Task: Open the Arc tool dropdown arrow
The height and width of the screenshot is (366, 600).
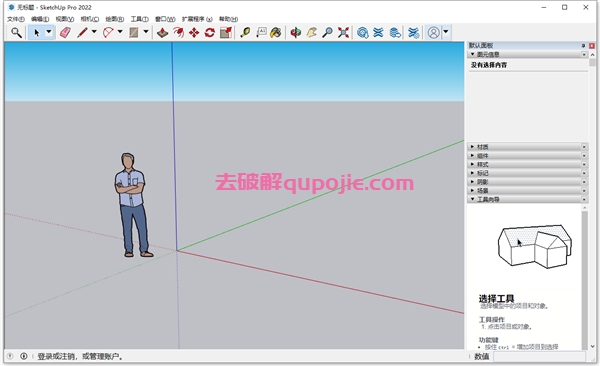Action: [120, 32]
